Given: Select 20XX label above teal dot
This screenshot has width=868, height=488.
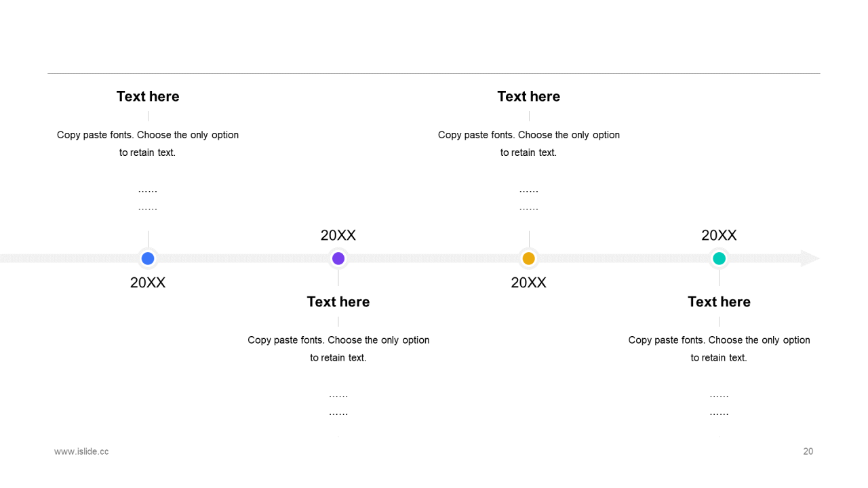Looking at the screenshot, I should click(719, 235).
